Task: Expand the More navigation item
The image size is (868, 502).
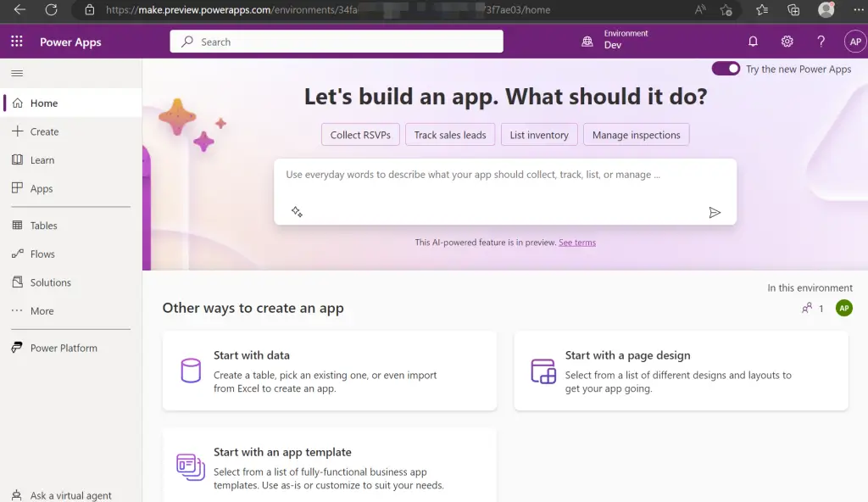Action: pos(71,311)
